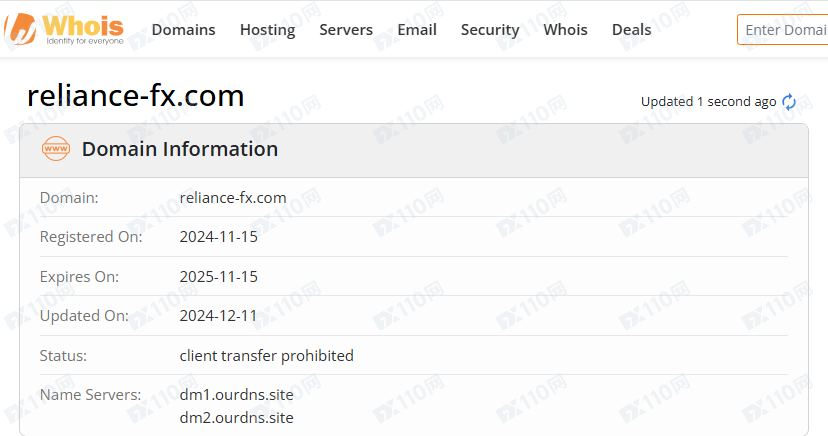
Task: Click the reliance-fx.com page heading
Action: (136, 96)
